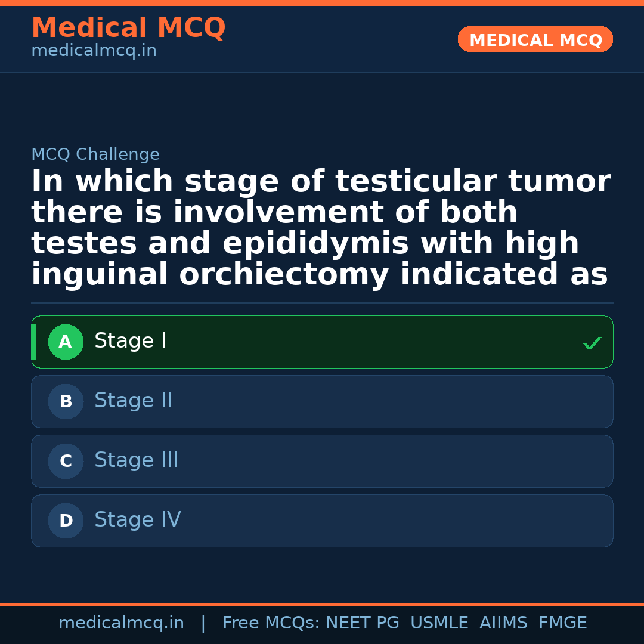The height and width of the screenshot is (644, 644).
Task: Click the orange divider bar above the footer
Action: click(322, 603)
